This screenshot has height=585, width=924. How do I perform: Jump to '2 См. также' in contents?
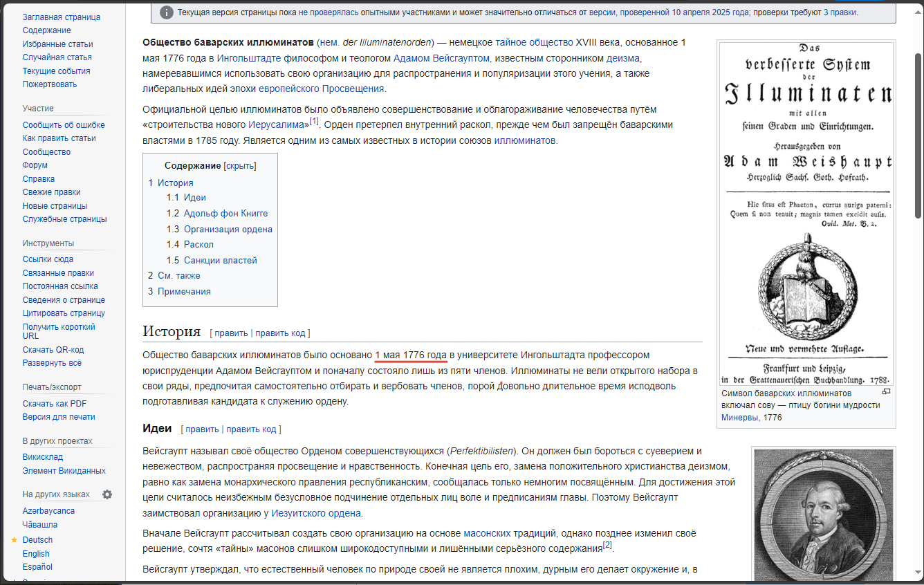[x=174, y=276]
